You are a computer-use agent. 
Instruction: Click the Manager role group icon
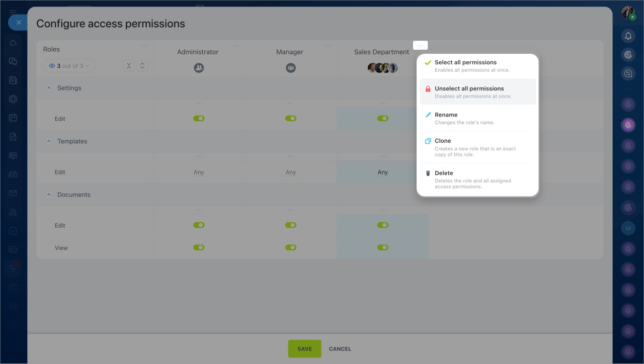tap(291, 68)
